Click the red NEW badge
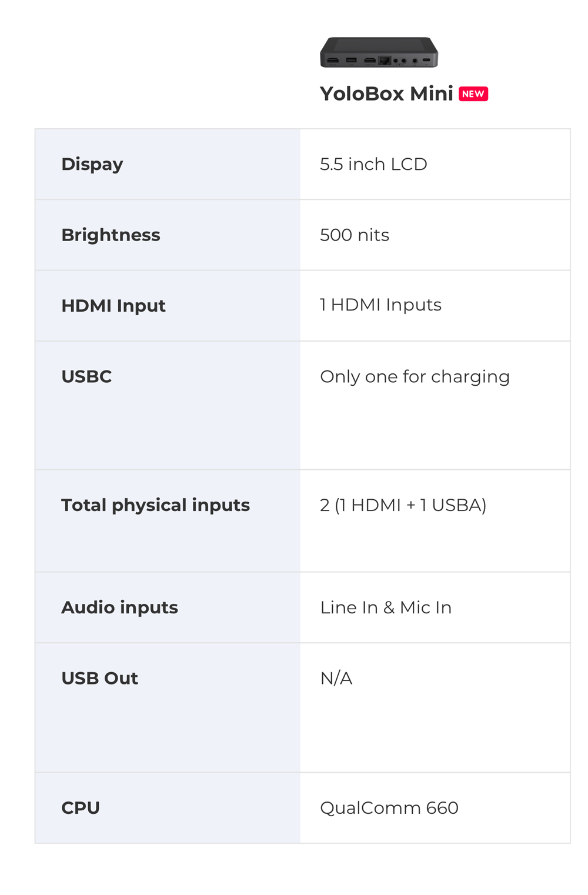 [x=473, y=94]
